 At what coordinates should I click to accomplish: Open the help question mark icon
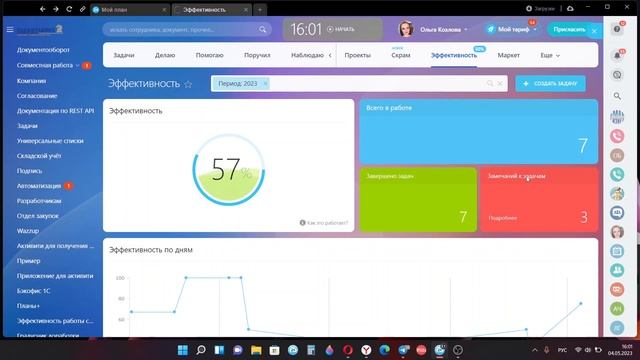617,29
